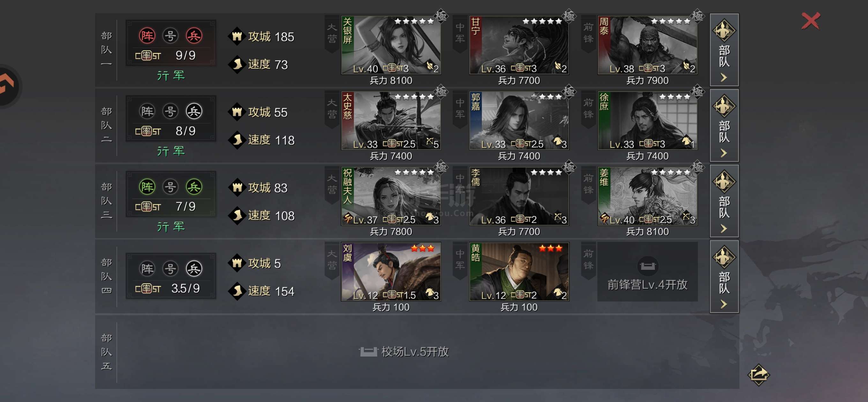Select the 关银屏 general card
This screenshot has width=868, height=402.
point(391,45)
